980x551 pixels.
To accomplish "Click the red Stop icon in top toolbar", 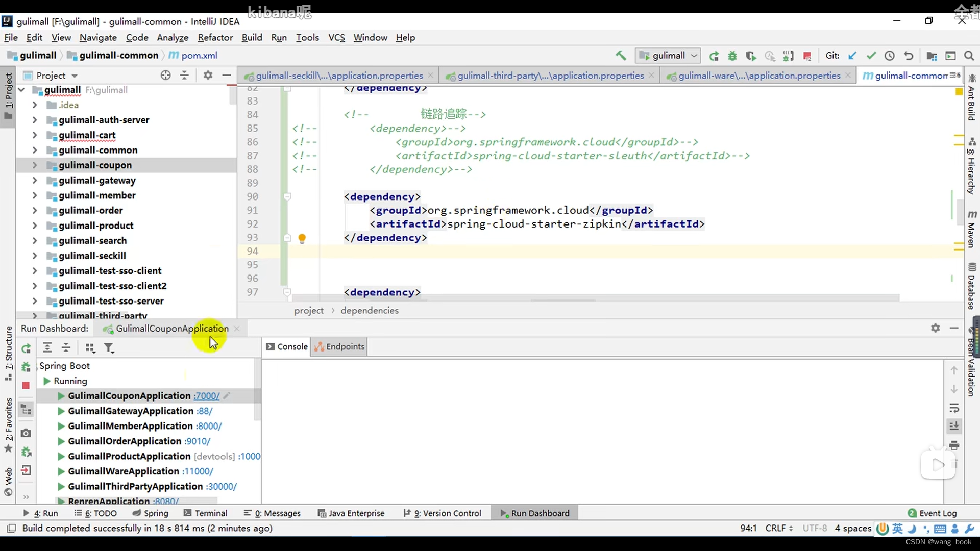I will (807, 56).
